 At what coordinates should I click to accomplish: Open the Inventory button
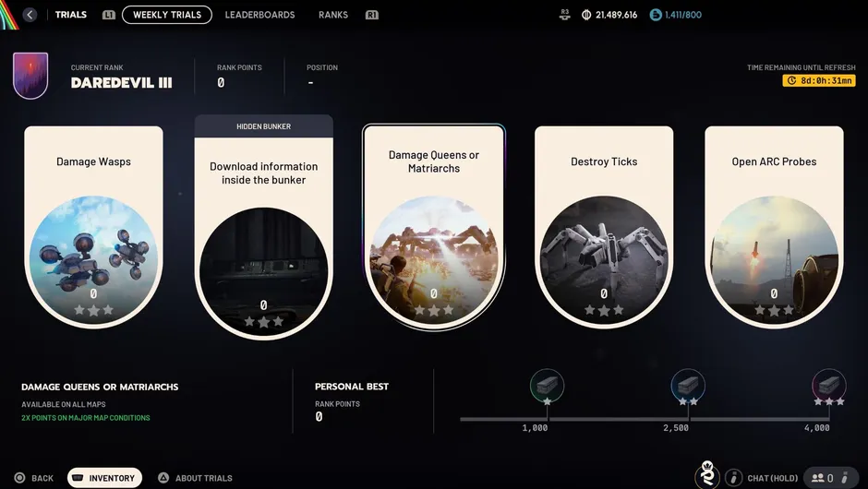tap(104, 478)
